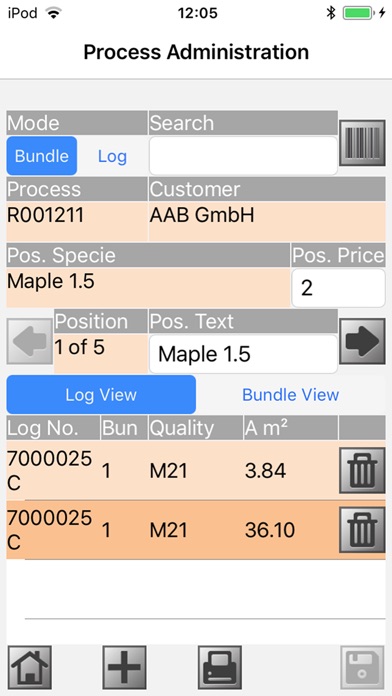Tap the battery icon in status bar
Image resolution: width=392 pixels, height=696 pixels.
[358, 13]
